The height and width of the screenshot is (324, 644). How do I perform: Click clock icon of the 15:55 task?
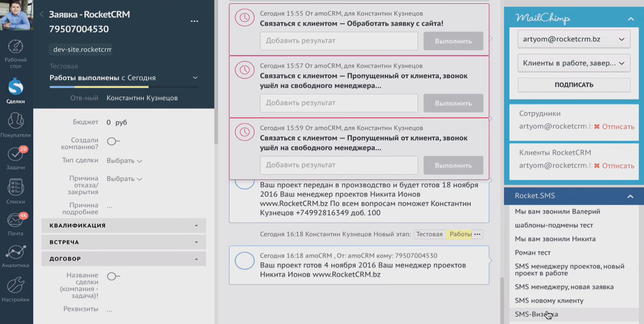pos(244,18)
